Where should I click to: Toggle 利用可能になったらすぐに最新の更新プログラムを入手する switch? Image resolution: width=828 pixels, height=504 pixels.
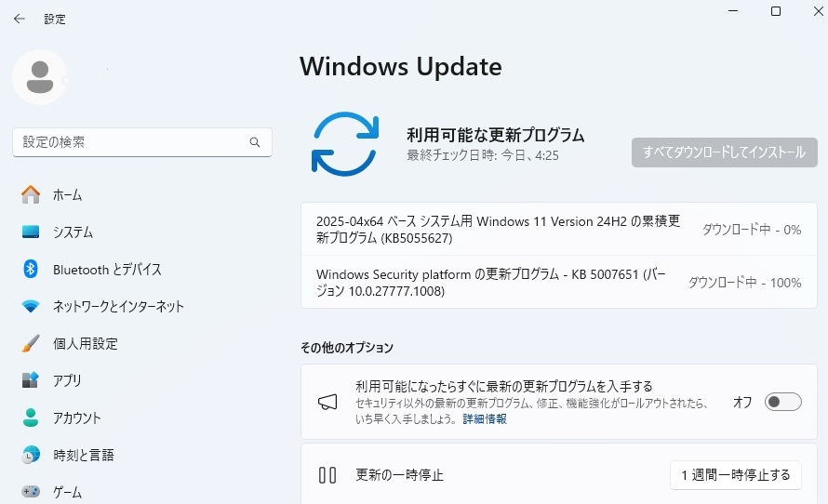(x=782, y=402)
